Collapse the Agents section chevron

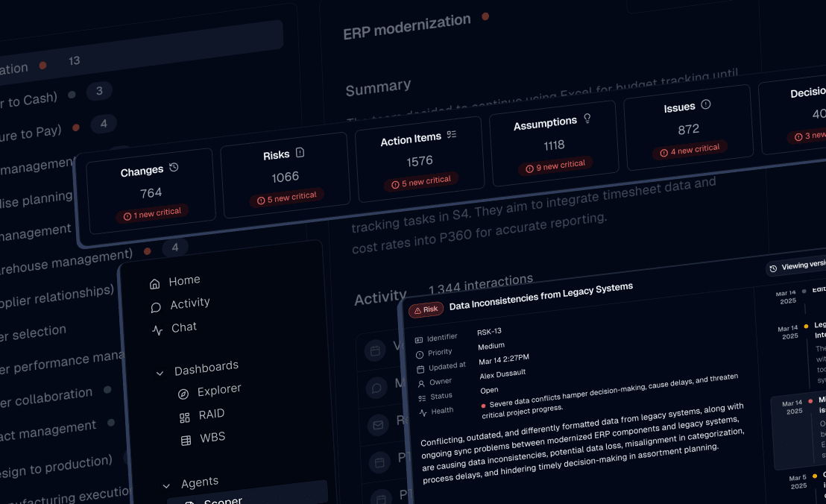(x=166, y=485)
